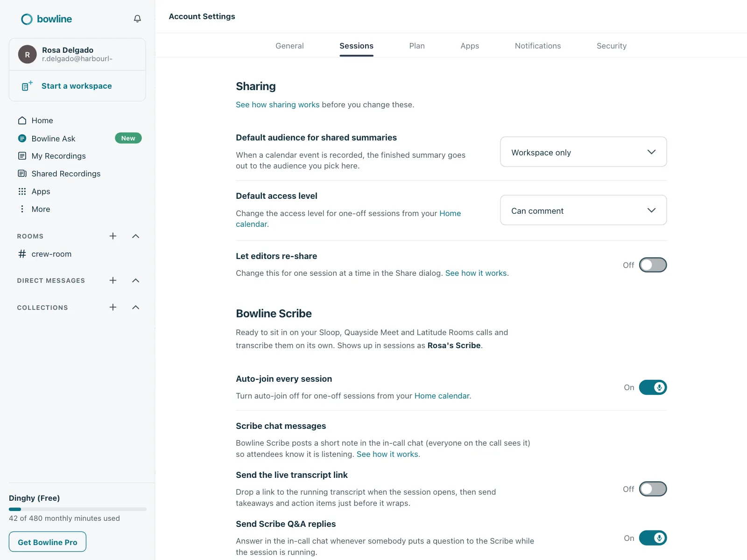Toggle Let editors re-share switch

coord(653,265)
